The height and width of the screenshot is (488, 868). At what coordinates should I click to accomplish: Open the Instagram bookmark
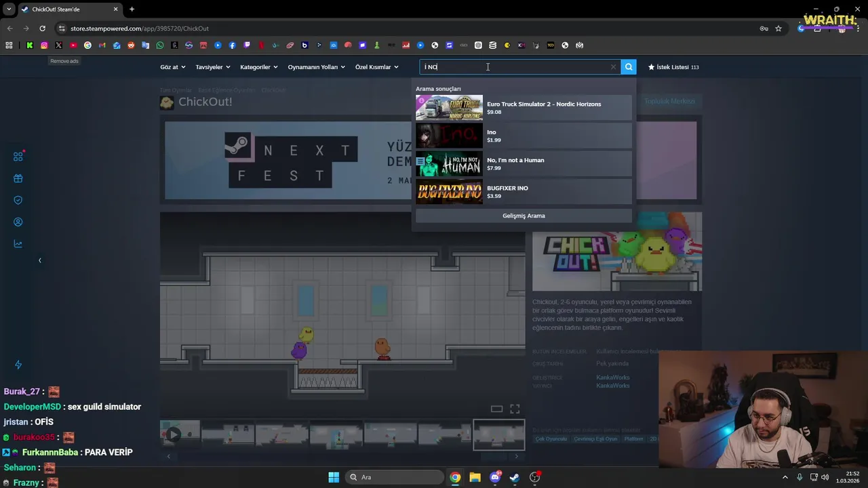point(44,45)
